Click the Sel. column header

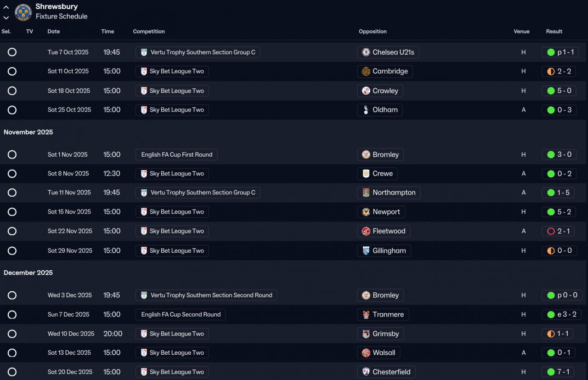click(6, 32)
